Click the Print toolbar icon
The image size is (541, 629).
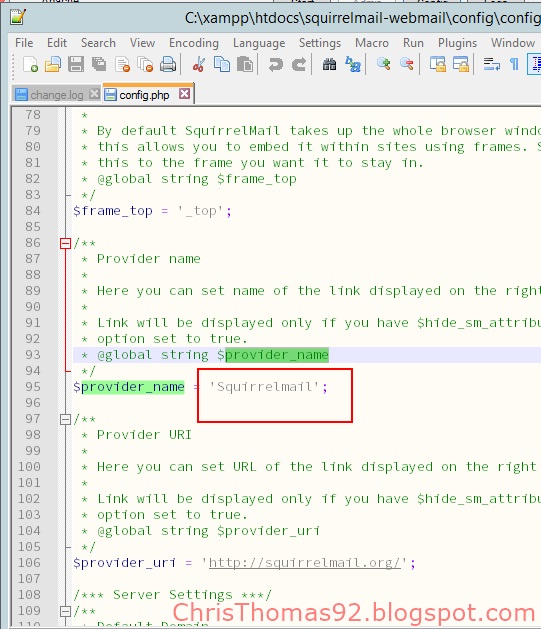click(168, 64)
